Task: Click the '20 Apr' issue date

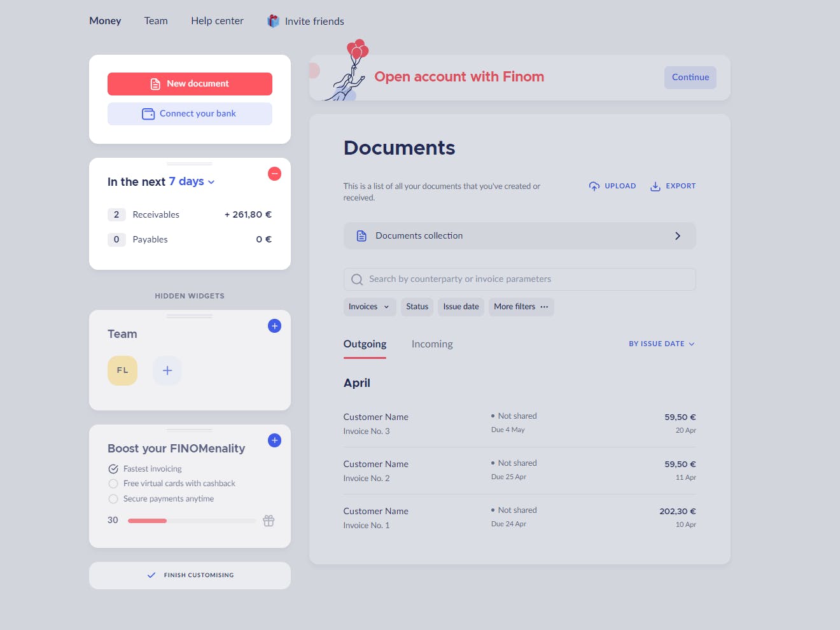Action: pyautogui.click(x=685, y=431)
